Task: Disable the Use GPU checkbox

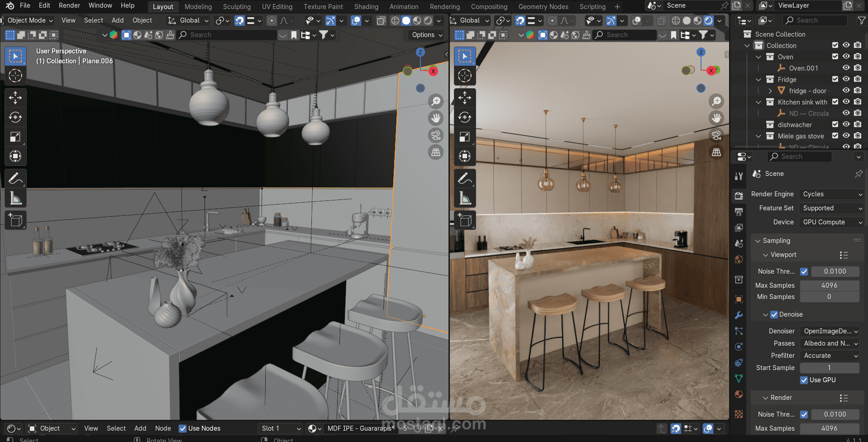Action: tap(804, 380)
